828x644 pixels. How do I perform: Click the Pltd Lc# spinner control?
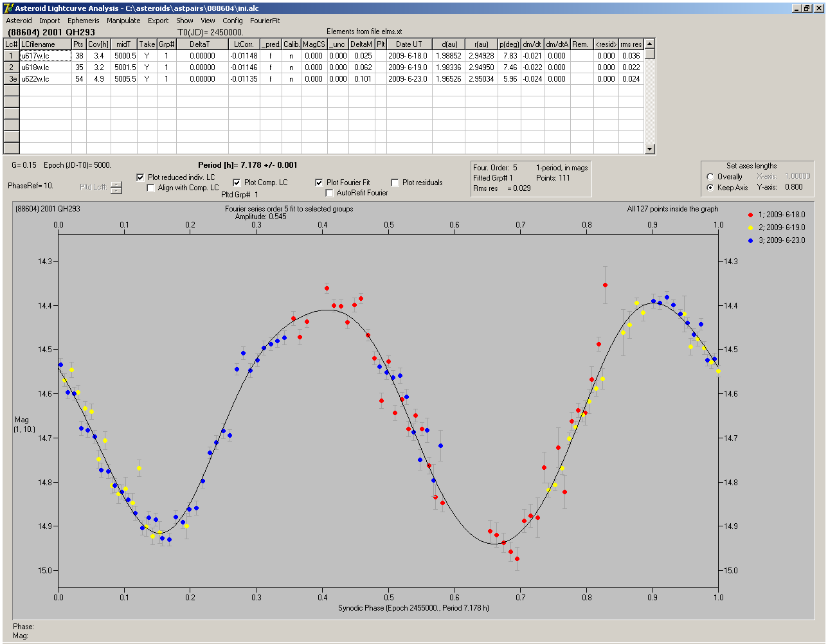click(116, 188)
